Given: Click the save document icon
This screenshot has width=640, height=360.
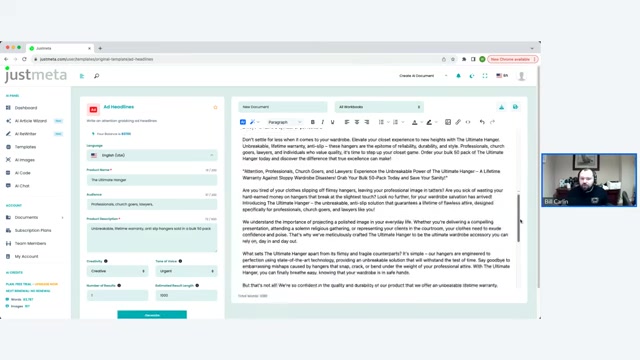Looking at the screenshot, I should click(x=516, y=107).
